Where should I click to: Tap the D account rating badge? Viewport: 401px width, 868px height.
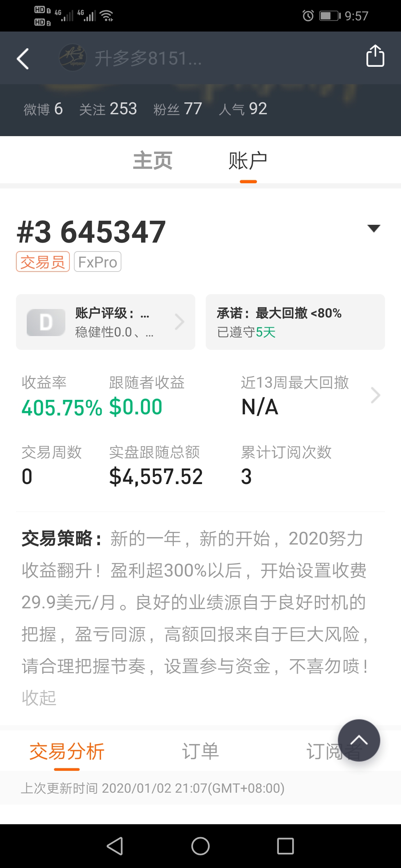(x=46, y=322)
